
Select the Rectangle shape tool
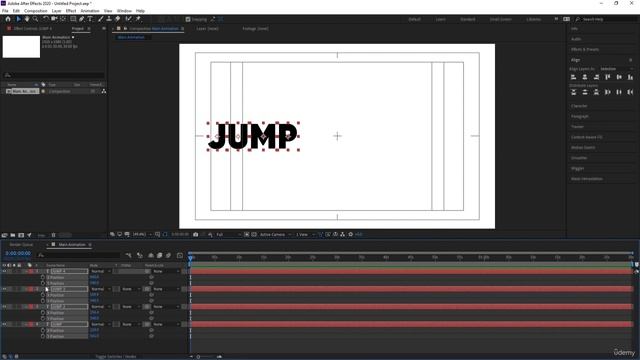tap(73, 19)
